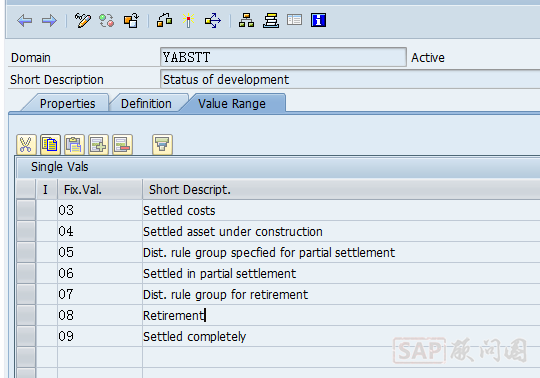
Task: Click fixed value cell 09
Action: 100,336
